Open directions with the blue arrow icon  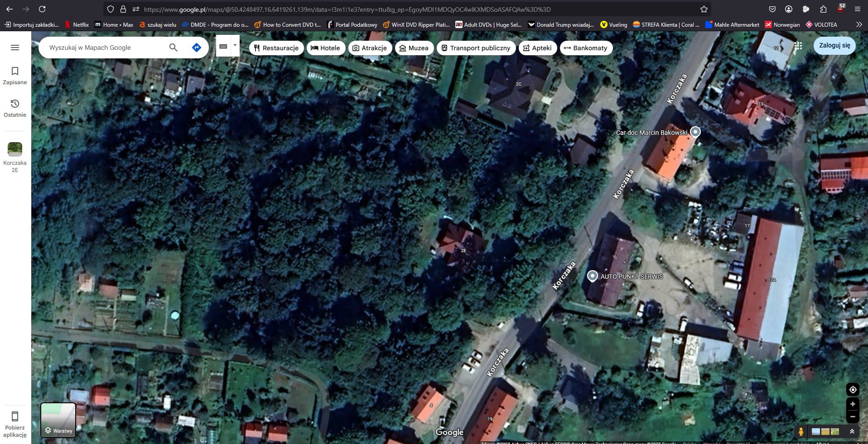coord(197,48)
